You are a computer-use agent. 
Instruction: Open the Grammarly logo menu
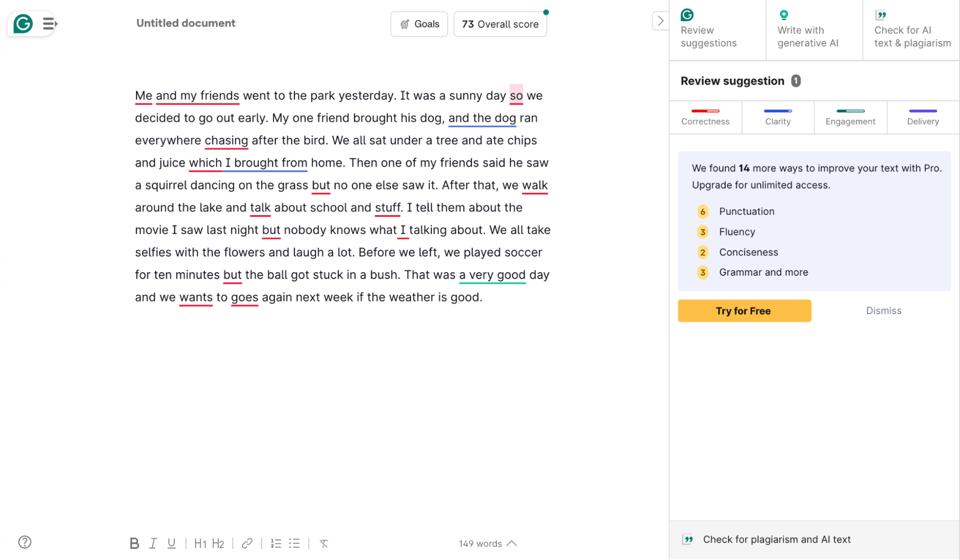pyautogui.click(x=23, y=24)
